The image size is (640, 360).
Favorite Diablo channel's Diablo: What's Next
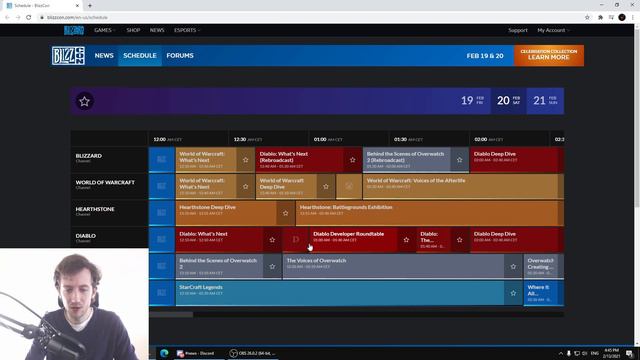point(272,240)
